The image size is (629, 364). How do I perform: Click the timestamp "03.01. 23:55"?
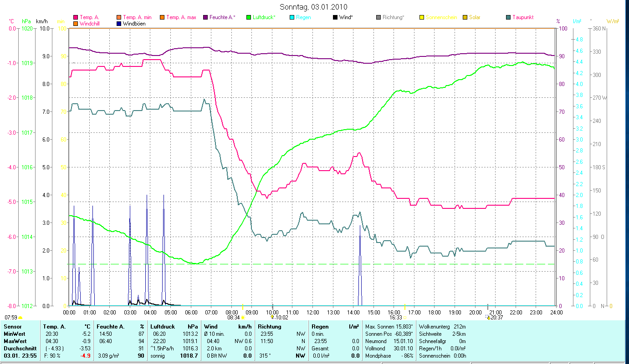[x=20, y=356]
